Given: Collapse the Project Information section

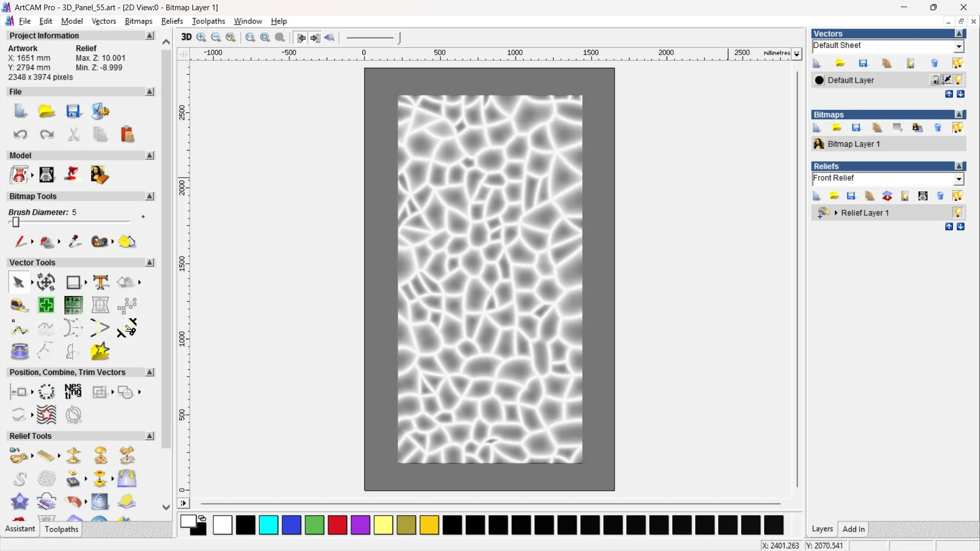Looking at the screenshot, I should [x=150, y=36].
